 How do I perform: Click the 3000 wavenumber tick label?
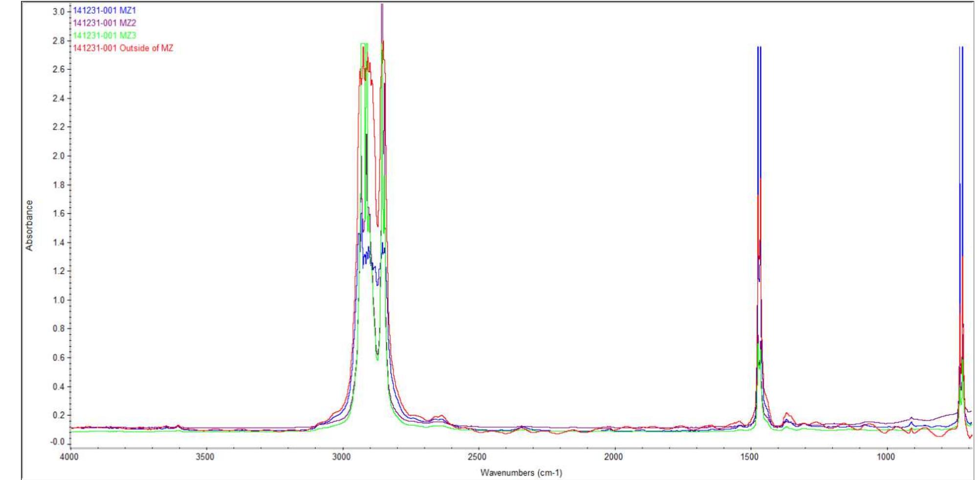(x=341, y=457)
